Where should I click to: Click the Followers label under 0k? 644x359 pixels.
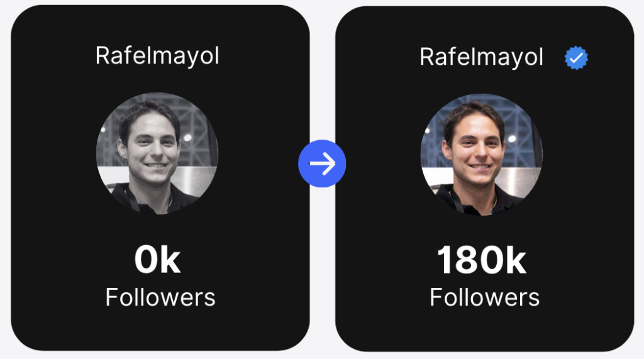coord(160,297)
